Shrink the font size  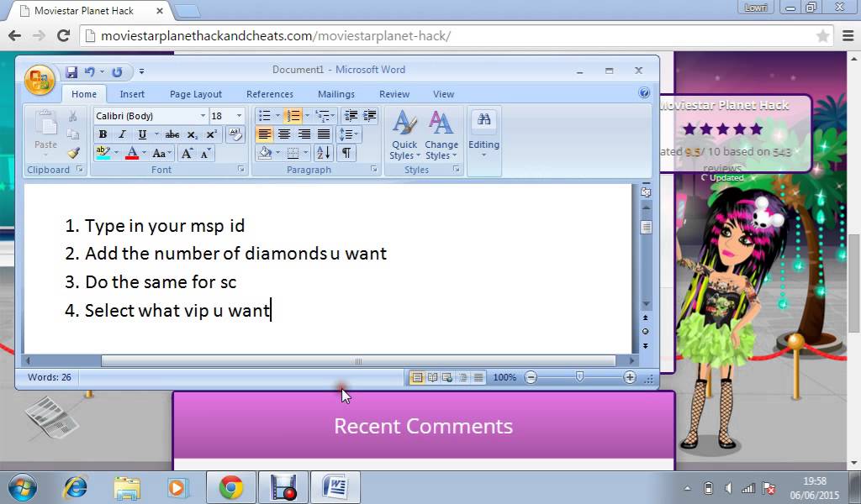click(205, 154)
